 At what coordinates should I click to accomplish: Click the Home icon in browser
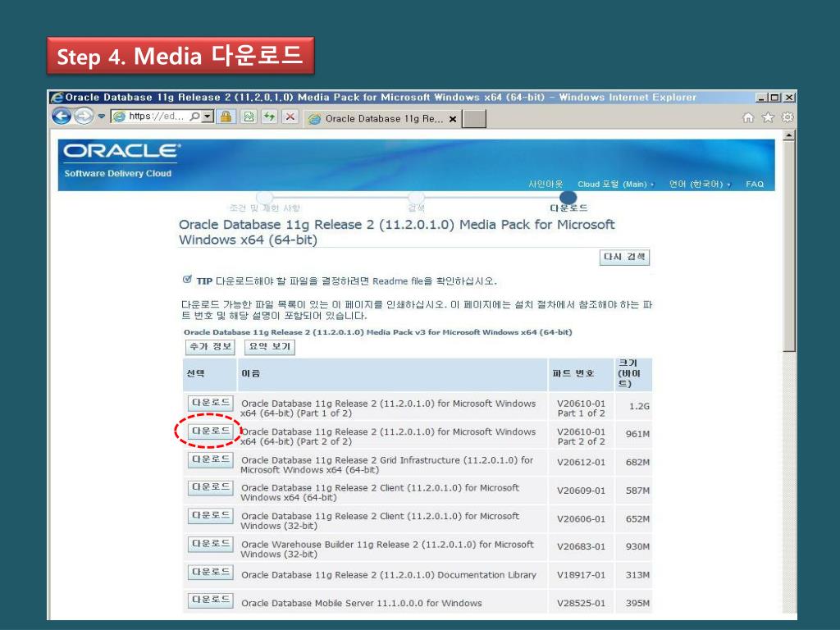tap(748, 117)
